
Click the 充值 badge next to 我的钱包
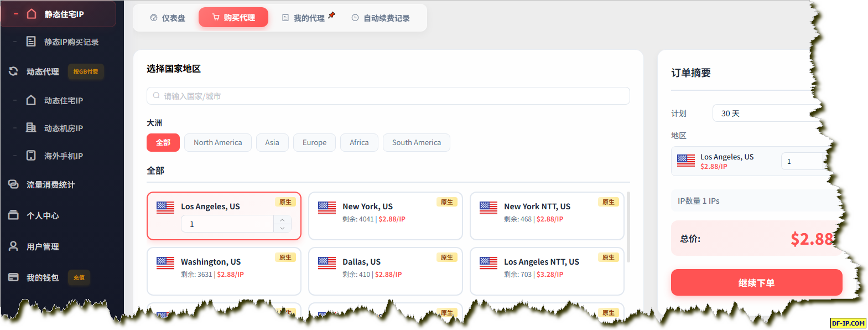79,277
